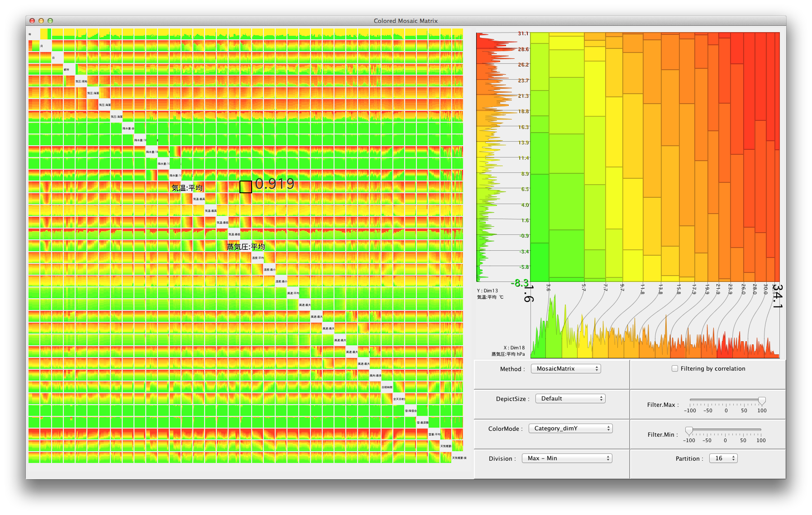
Task: Click the large X-axis maximum value 34.1
Action: coord(778,296)
